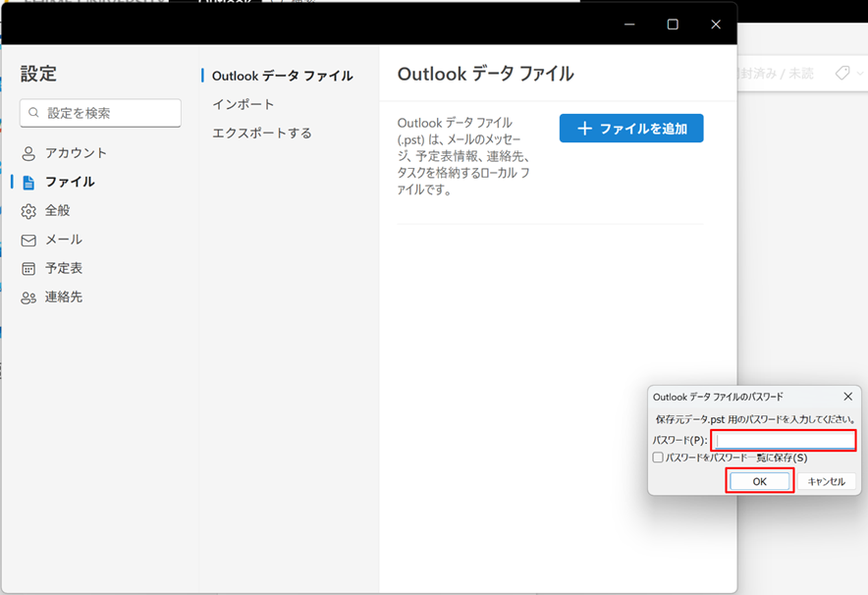Close the 設定 window using X

716,25
